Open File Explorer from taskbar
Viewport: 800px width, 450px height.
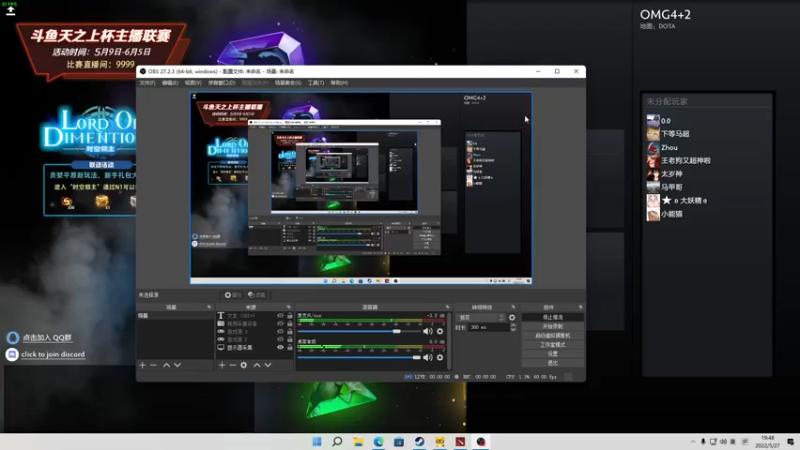[358, 441]
